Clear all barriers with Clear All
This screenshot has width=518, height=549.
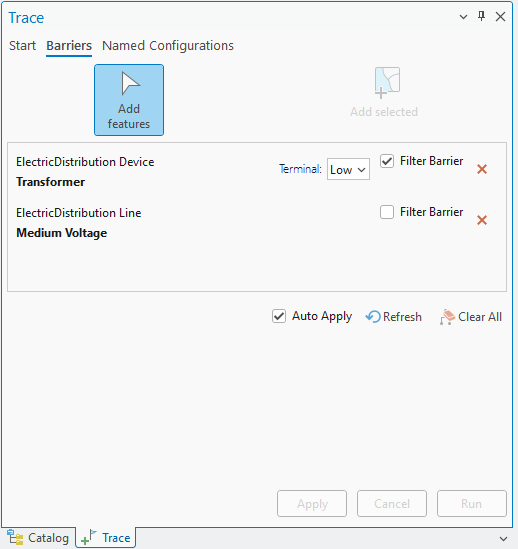pos(471,317)
